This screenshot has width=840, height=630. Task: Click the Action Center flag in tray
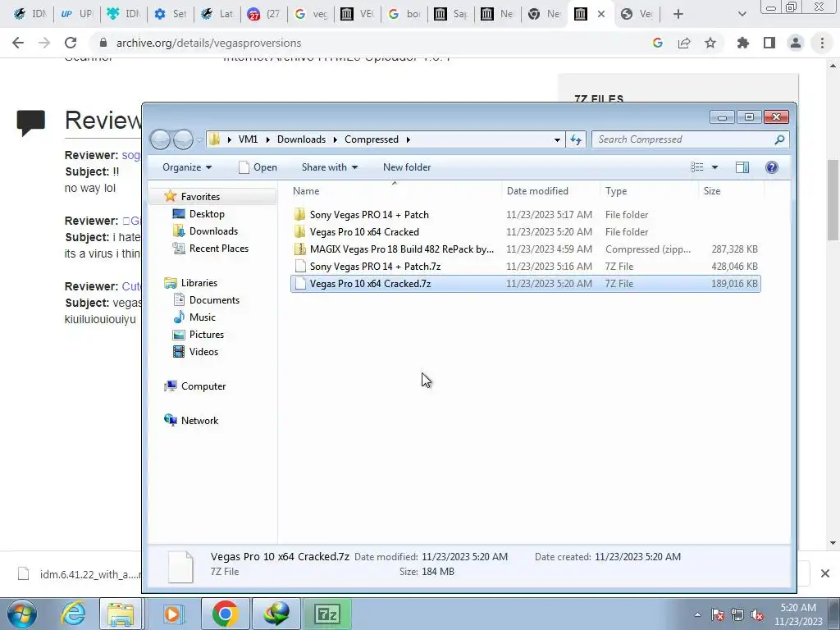pos(718,614)
